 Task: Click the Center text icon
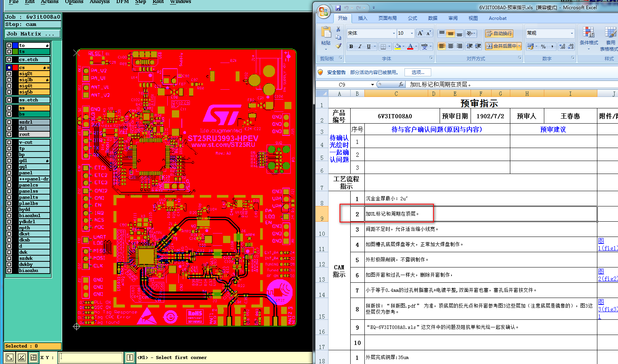point(451,46)
